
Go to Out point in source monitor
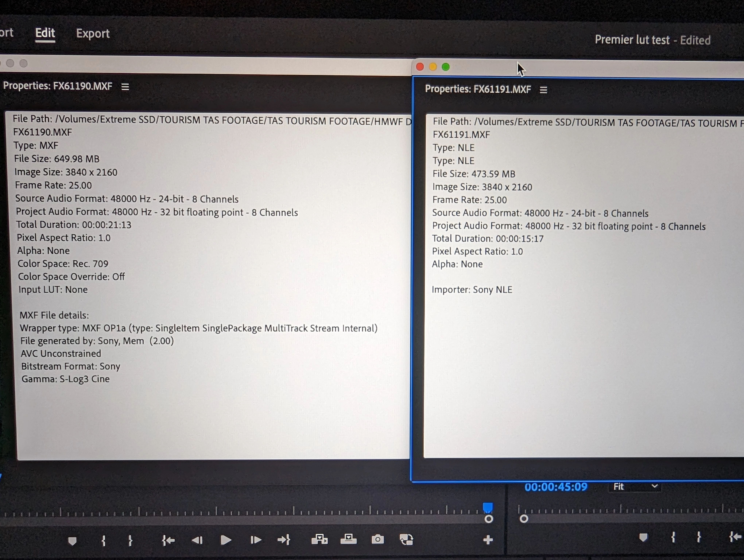284,540
